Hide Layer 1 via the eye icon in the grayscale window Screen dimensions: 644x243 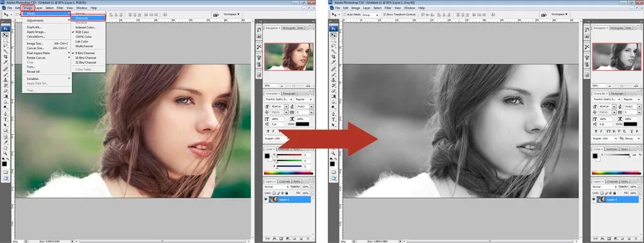[x=594, y=199]
